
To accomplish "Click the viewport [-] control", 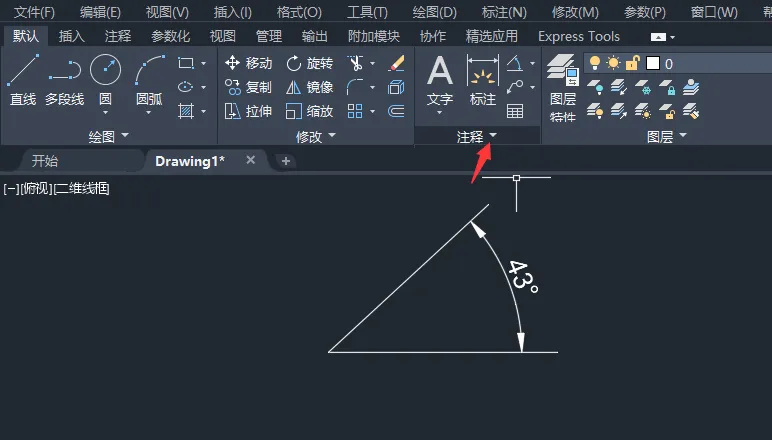I will coord(11,189).
